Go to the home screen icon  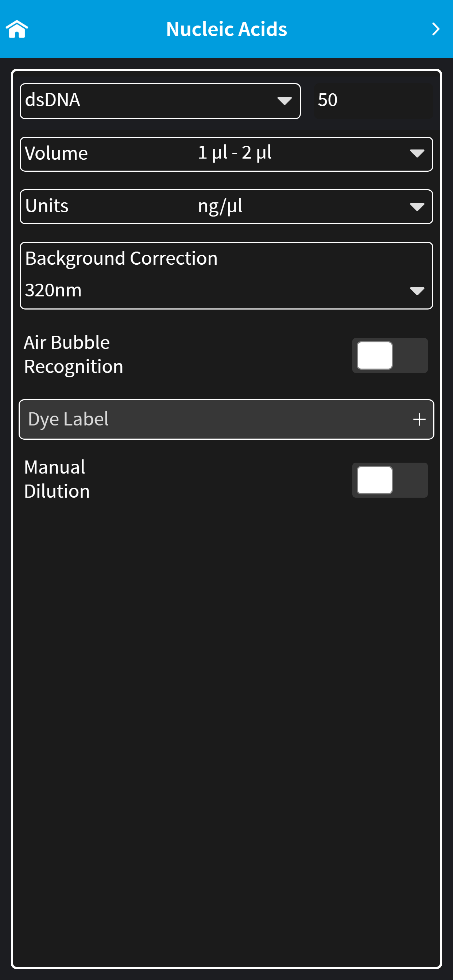pos(17,29)
